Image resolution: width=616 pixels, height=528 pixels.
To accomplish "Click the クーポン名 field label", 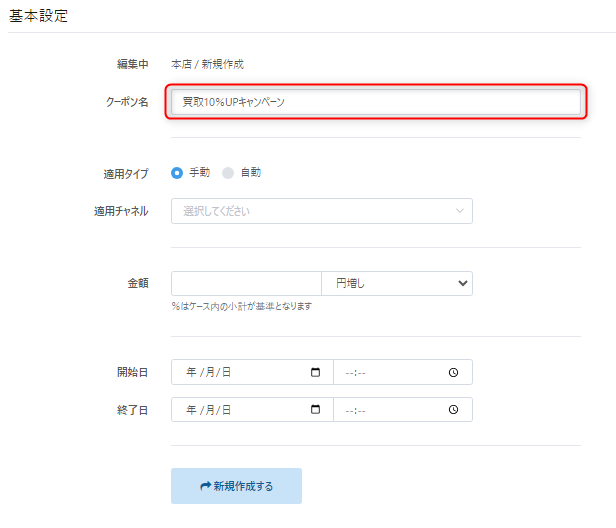I will (x=127, y=102).
